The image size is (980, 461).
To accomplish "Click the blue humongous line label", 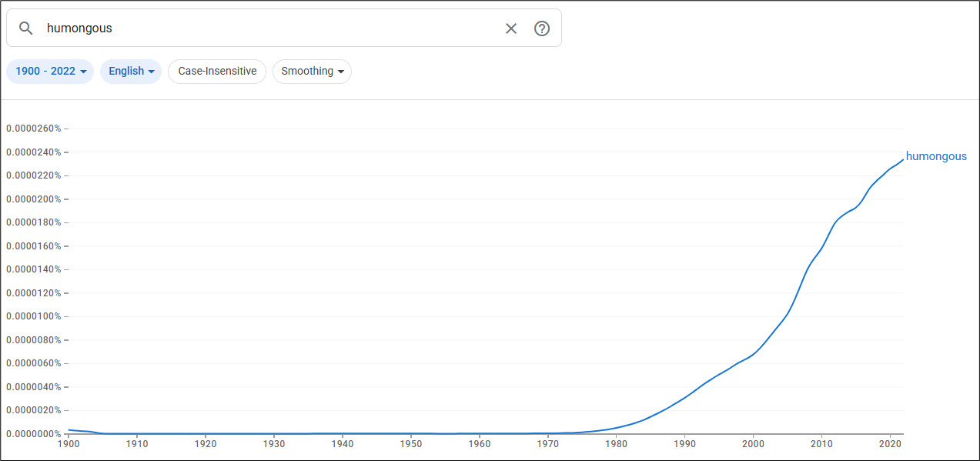I will [x=936, y=156].
